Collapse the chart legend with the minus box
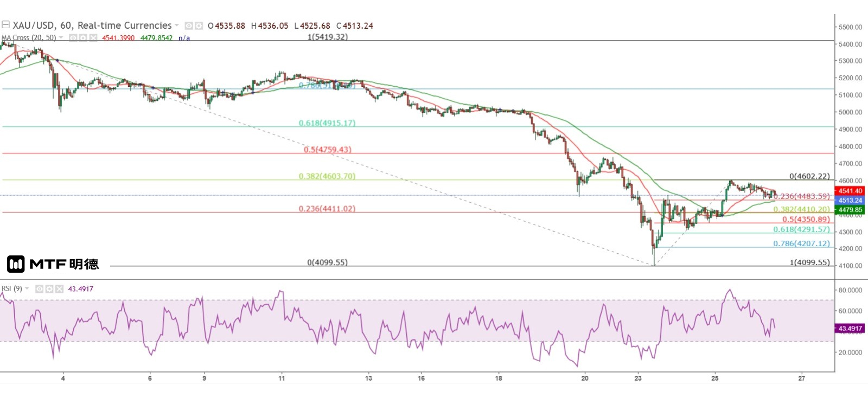The width and height of the screenshot is (868, 398). [5, 25]
